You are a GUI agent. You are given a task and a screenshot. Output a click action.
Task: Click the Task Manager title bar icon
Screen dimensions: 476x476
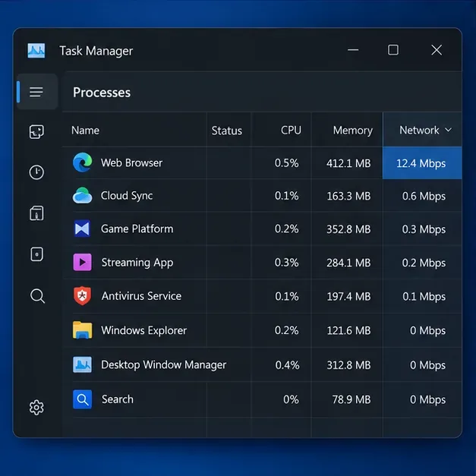[x=36, y=50]
